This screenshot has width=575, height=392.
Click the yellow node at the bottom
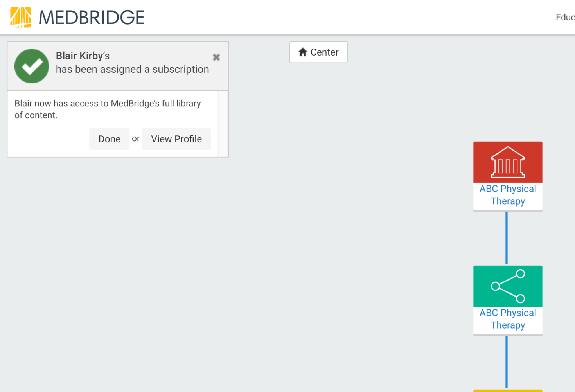508,391
